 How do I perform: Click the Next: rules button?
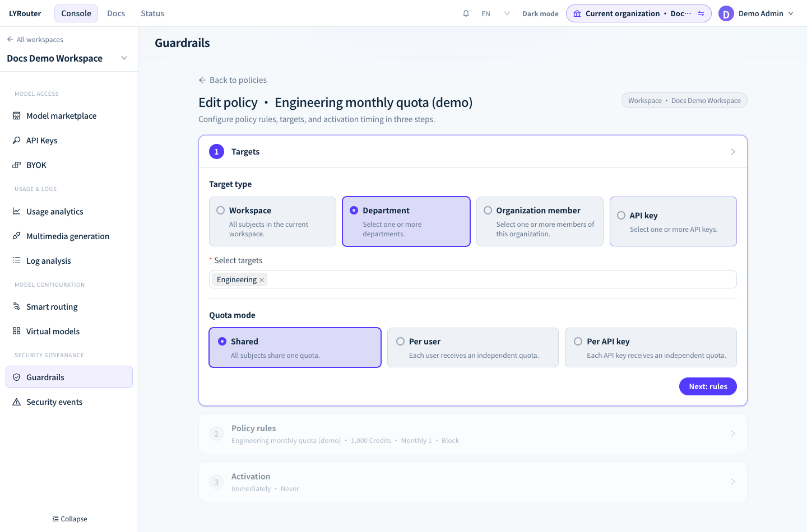tap(708, 386)
